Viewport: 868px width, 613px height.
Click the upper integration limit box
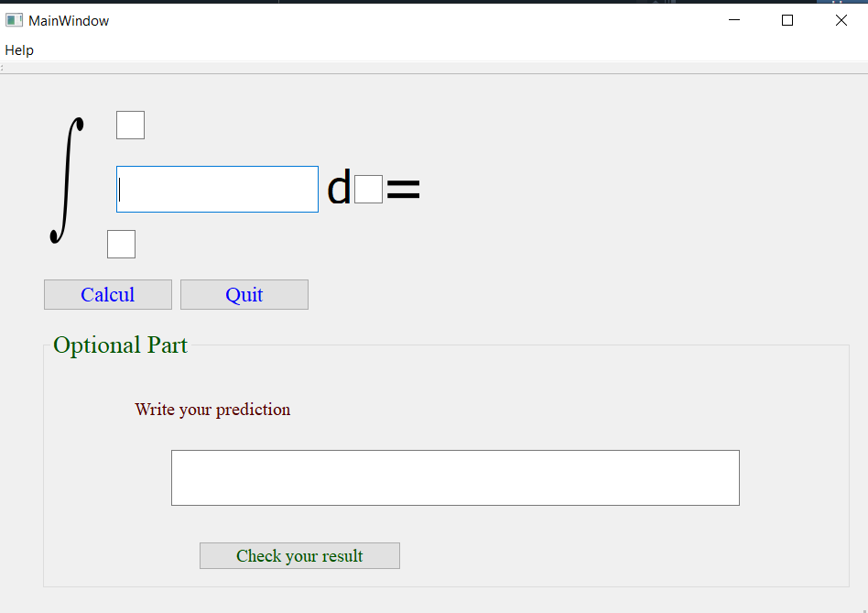tap(131, 126)
